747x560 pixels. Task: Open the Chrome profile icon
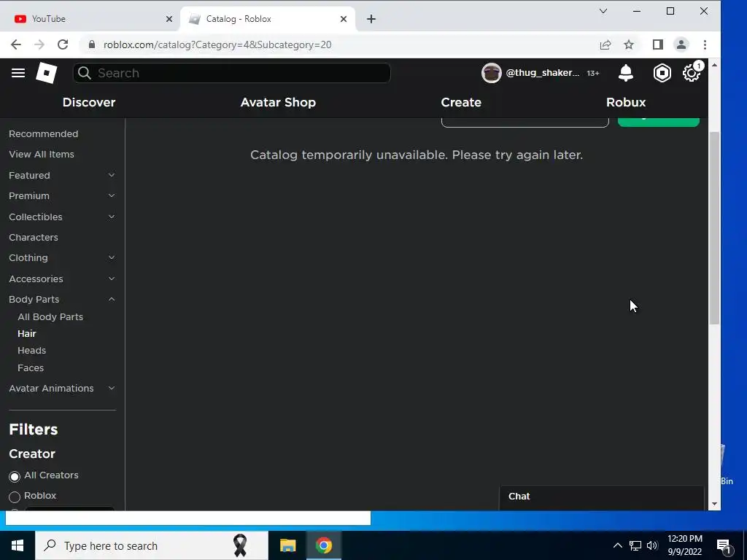681,44
